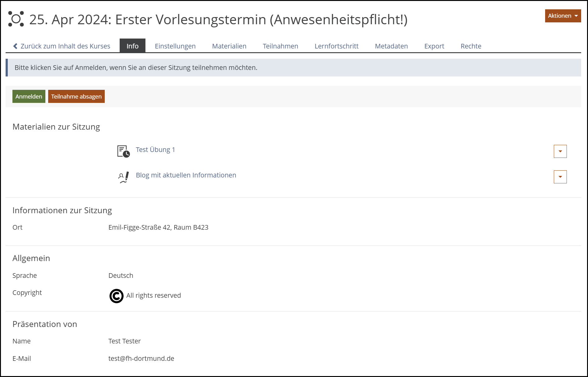Switch to the Einstellungen tab

pos(175,46)
